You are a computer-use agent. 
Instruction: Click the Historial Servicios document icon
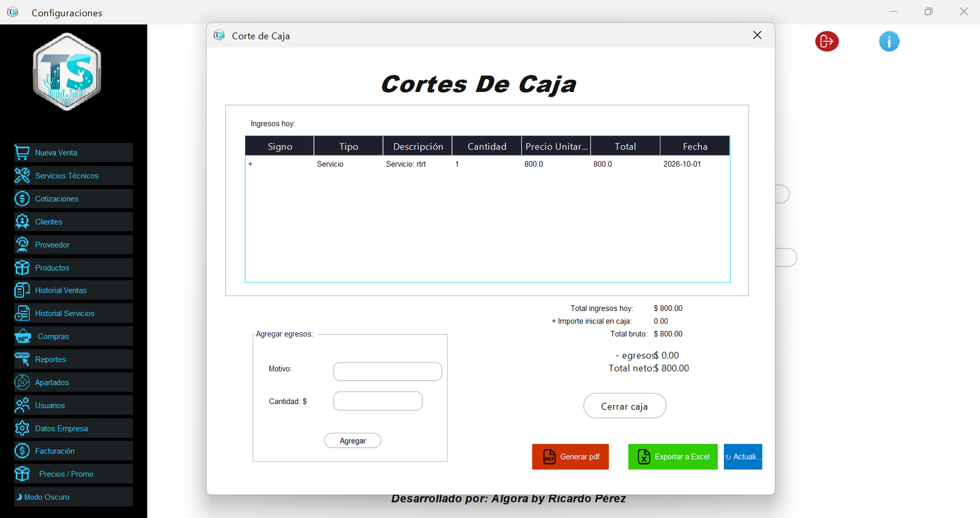coord(22,313)
